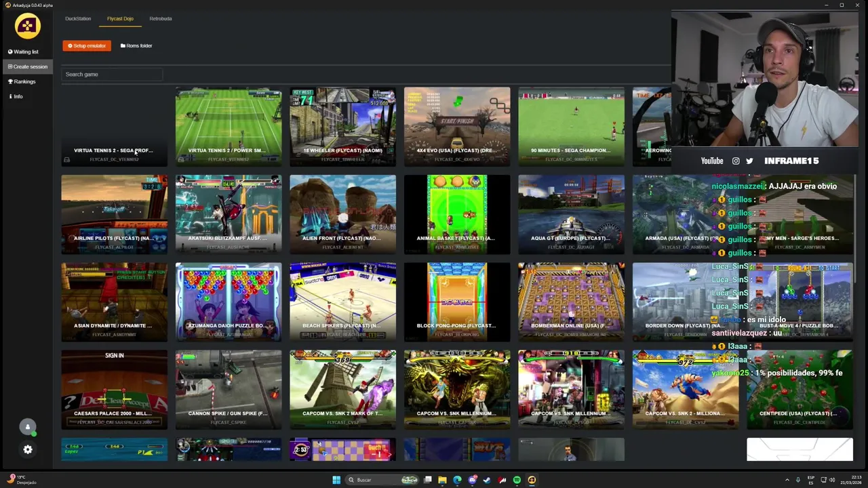Select Caesars Palace 2000 game
Image resolution: width=868 pixels, height=488 pixels.
click(x=114, y=389)
